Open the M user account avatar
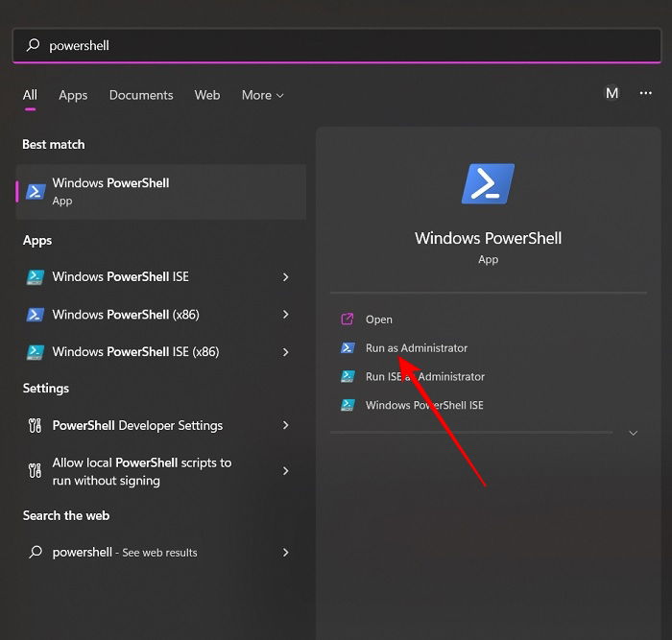This screenshot has height=640, width=672. point(612,93)
